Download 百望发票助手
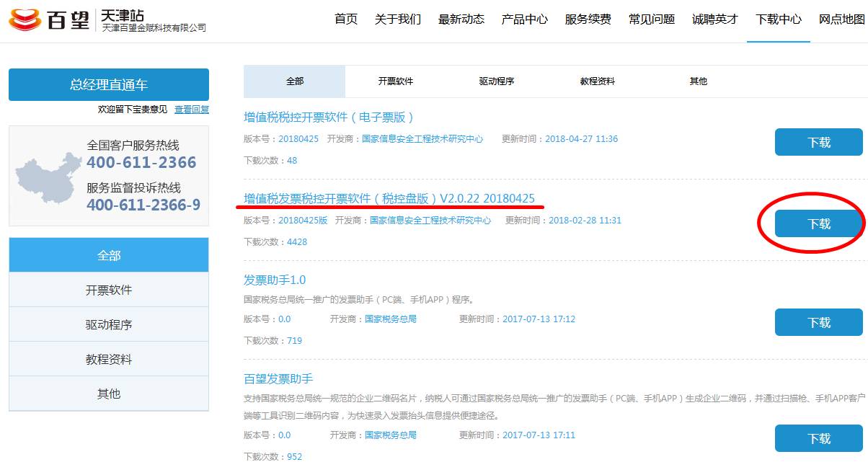Screen dimensions: 868x475 pyautogui.click(x=819, y=438)
